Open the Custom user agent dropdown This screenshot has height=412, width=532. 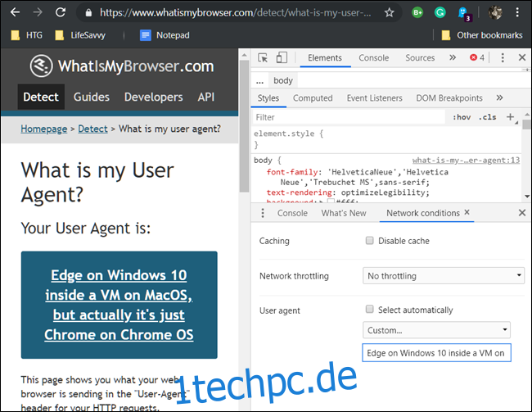436,330
